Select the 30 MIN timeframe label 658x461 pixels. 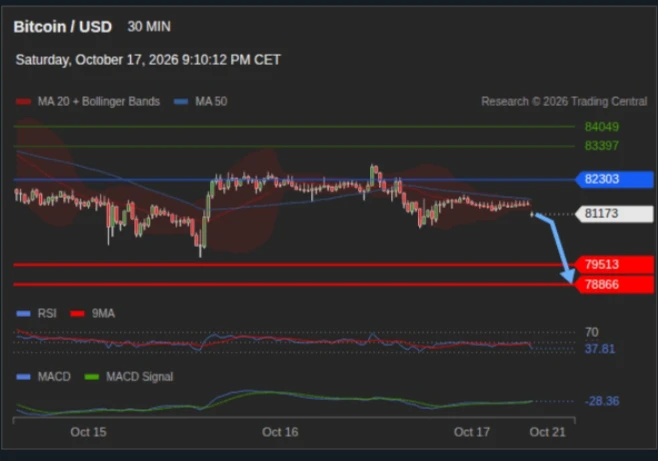click(x=149, y=26)
